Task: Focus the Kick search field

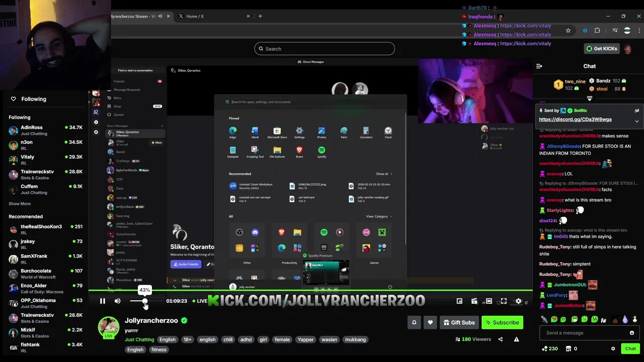Action: point(325,49)
